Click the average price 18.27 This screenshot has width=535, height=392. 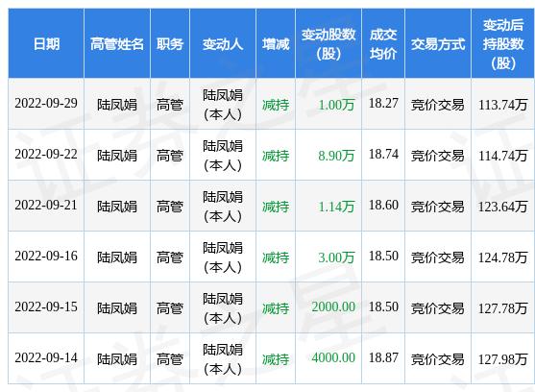[x=383, y=103]
